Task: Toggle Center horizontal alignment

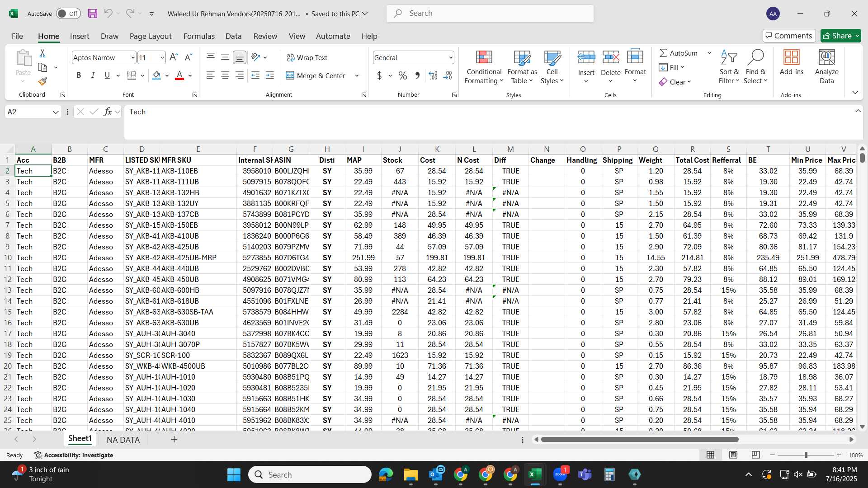Action: 225,75
